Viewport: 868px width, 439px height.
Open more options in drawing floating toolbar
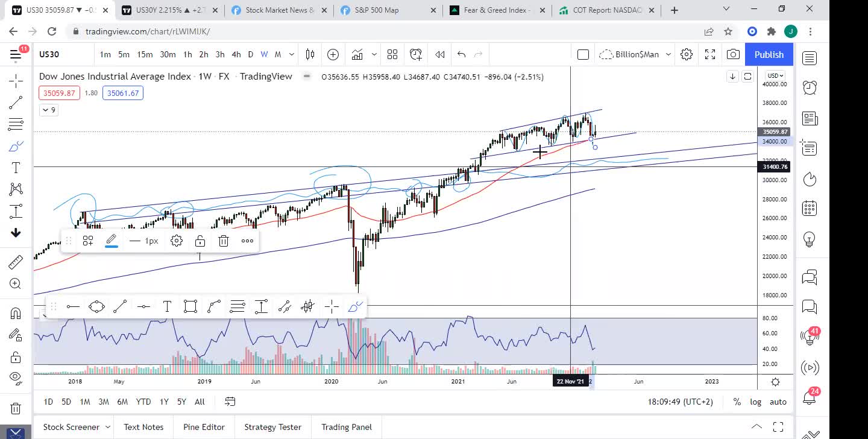tap(247, 241)
